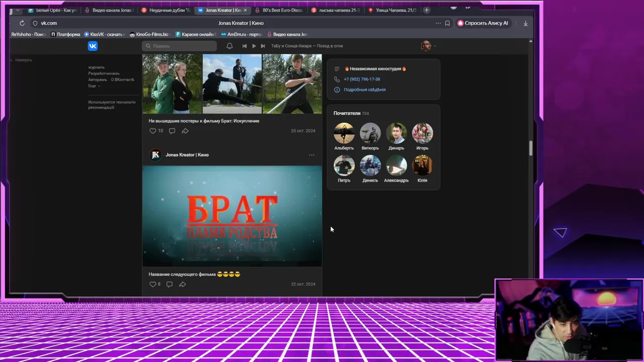Open the Разработчикамъ footer link
This screenshot has height=362, width=644.
(x=104, y=73)
